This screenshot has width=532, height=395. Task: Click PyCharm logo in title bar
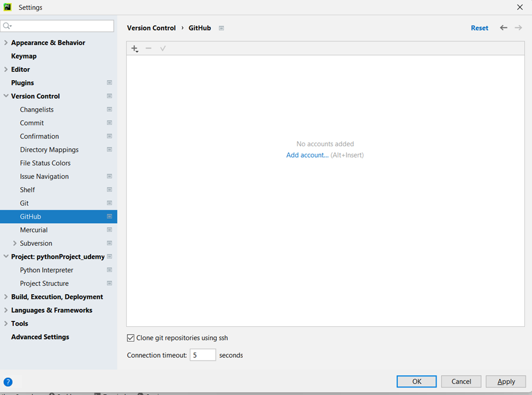[8, 7]
